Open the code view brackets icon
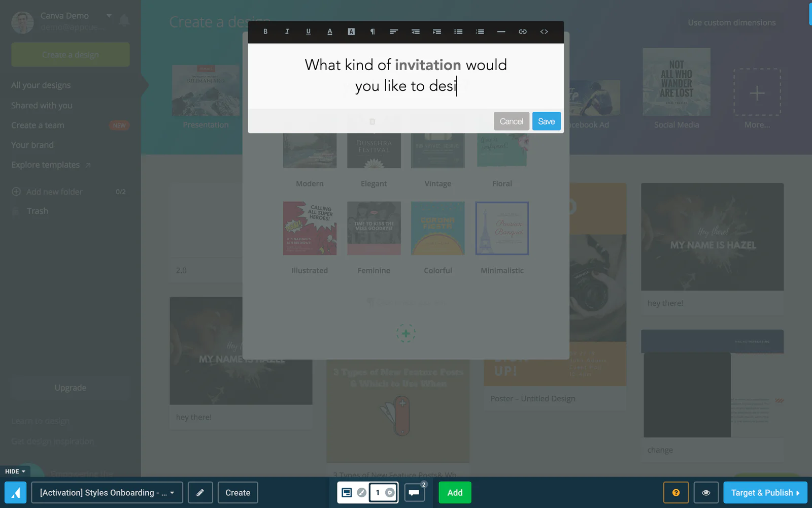 click(x=544, y=31)
